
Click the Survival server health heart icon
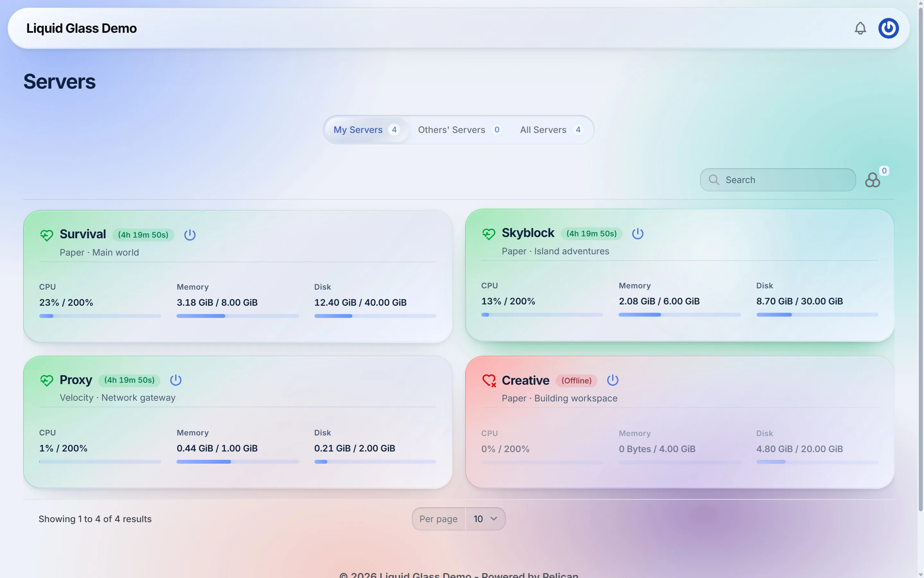point(47,235)
